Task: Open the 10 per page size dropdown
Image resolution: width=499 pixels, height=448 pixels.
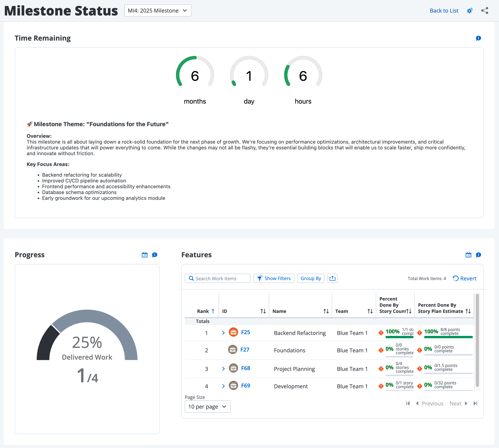Action: tap(208, 406)
